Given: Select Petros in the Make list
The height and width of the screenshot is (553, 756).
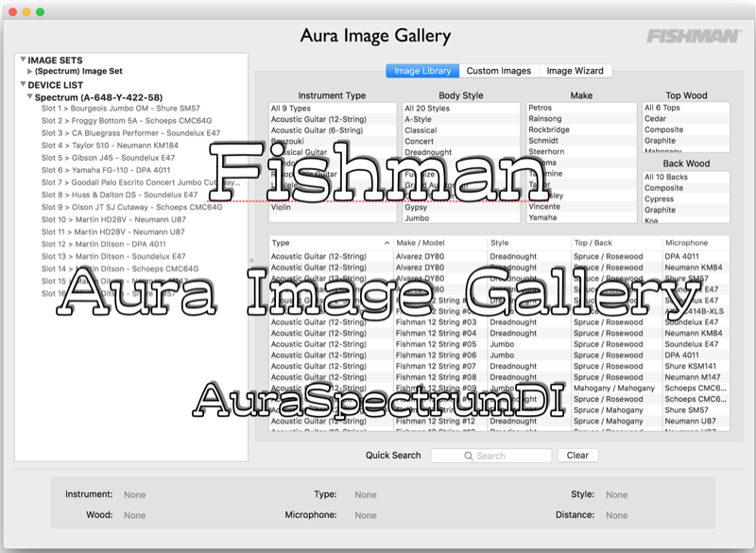Looking at the screenshot, I should click(581, 108).
